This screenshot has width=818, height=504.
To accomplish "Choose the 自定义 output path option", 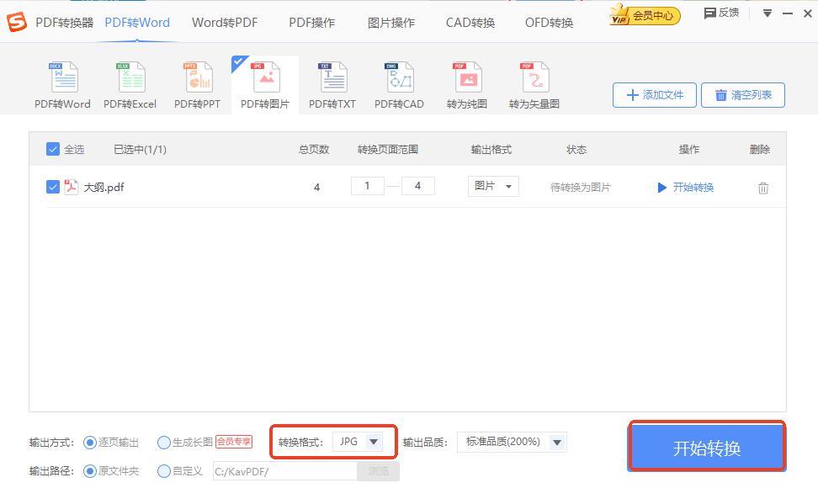I will point(164,471).
